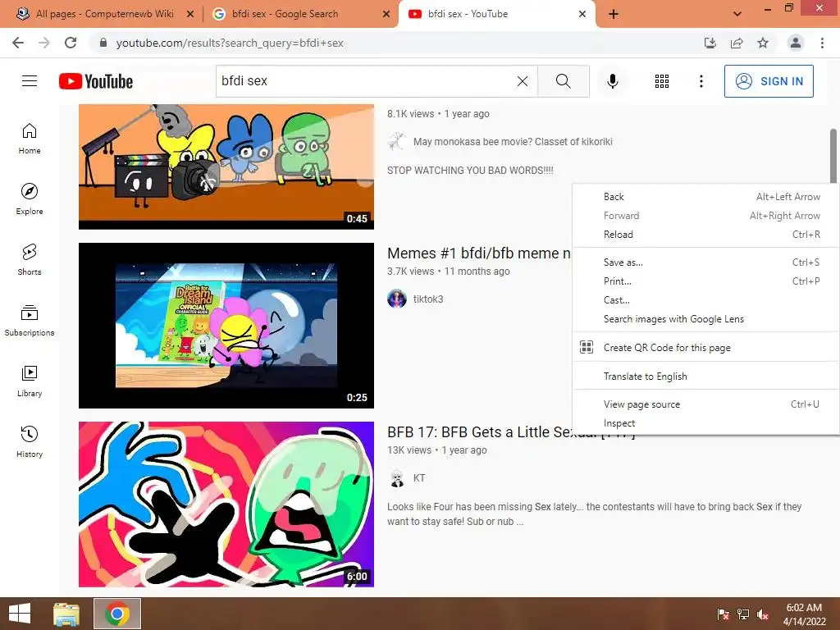Screen dimensions: 840x630
Task: Click the Action Center flag tray icon
Action: tap(724, 614)
